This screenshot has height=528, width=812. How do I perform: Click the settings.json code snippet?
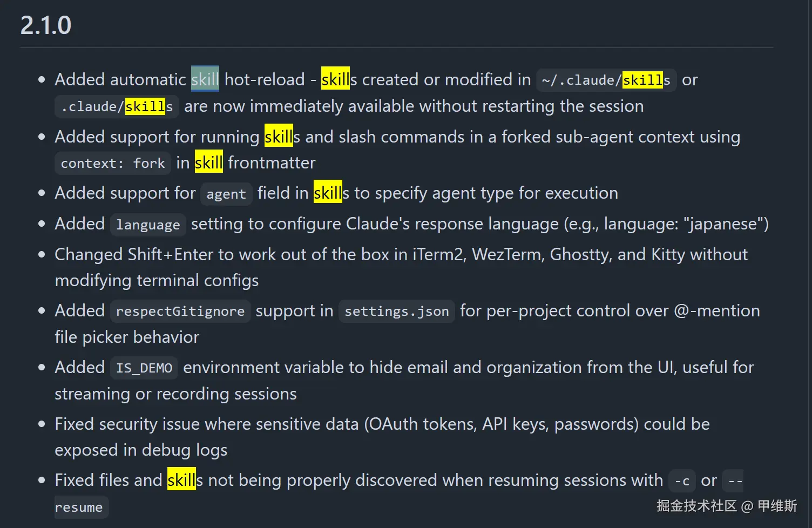[x=396, y=312]
